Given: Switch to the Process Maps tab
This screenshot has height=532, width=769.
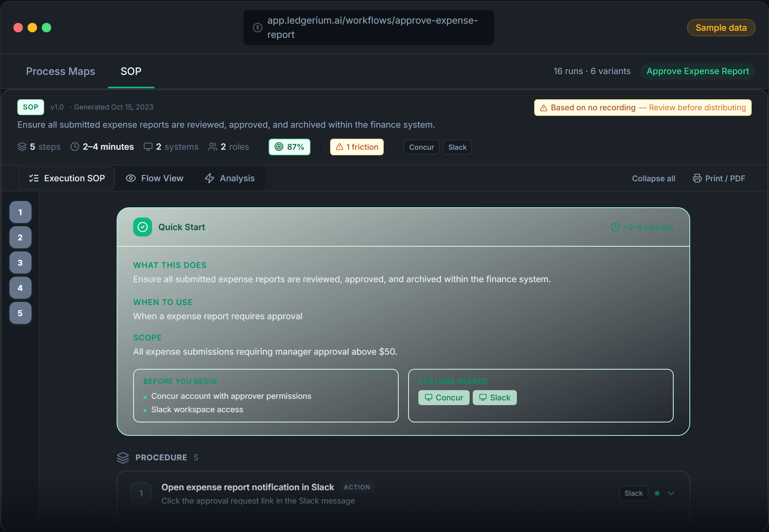Looking at the screenshot, I should point(61,71).
